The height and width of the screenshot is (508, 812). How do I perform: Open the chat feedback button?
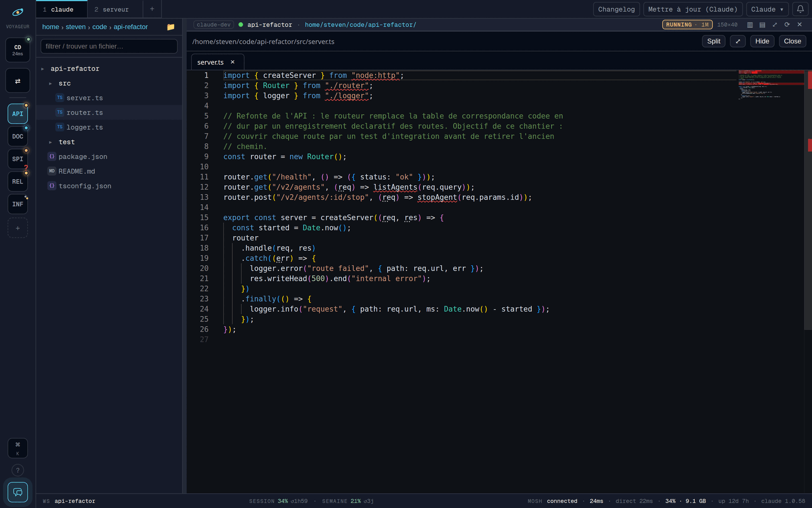pos(18,492)
